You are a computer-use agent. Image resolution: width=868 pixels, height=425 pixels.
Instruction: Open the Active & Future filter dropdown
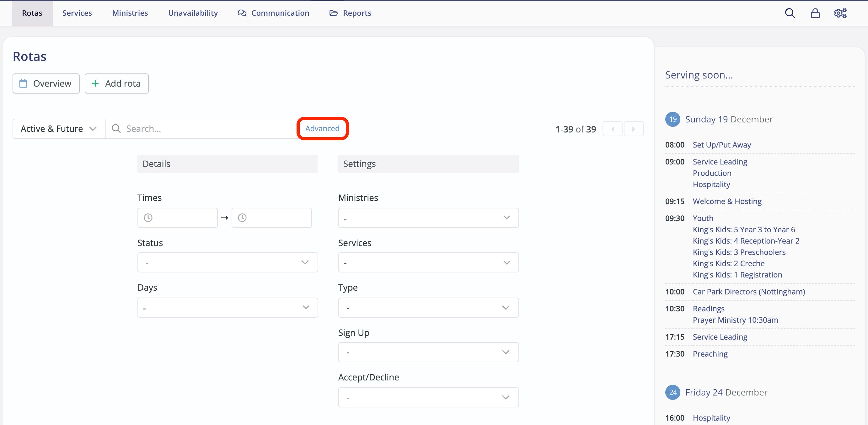click(59, 129)
